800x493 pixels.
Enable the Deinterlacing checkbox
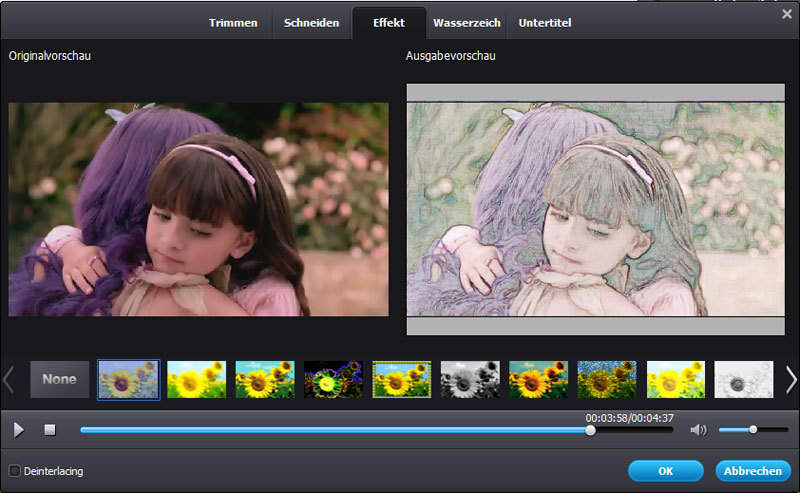click(15, 470)
